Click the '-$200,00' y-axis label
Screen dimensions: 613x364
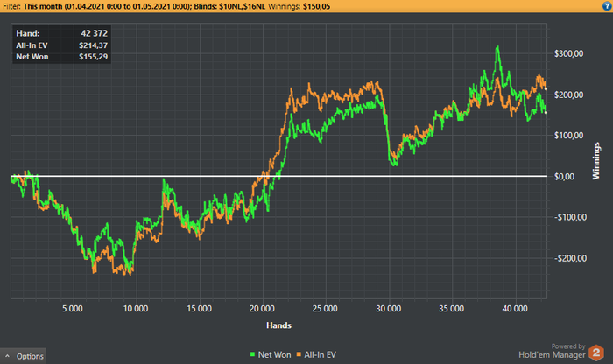point(570,258)
